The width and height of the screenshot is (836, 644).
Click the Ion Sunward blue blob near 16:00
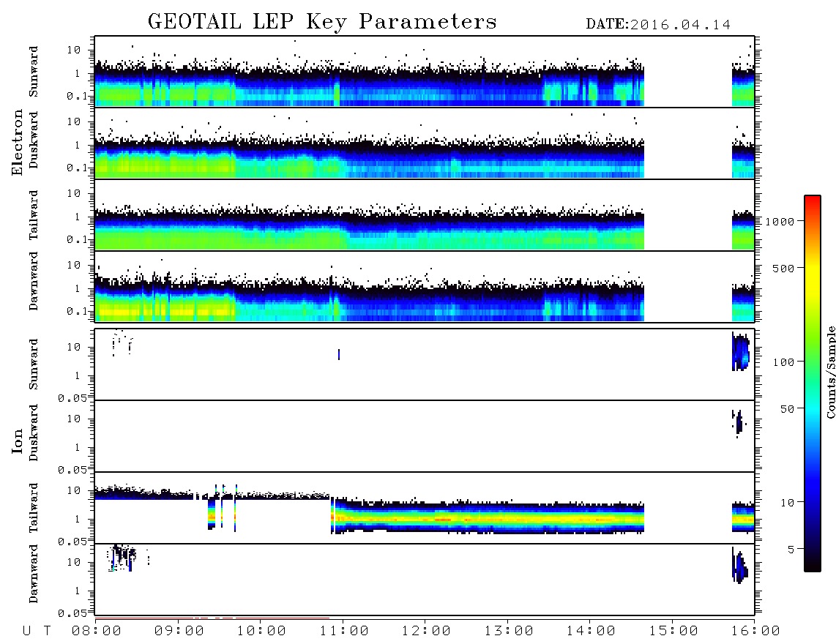(x=741, y=352)
